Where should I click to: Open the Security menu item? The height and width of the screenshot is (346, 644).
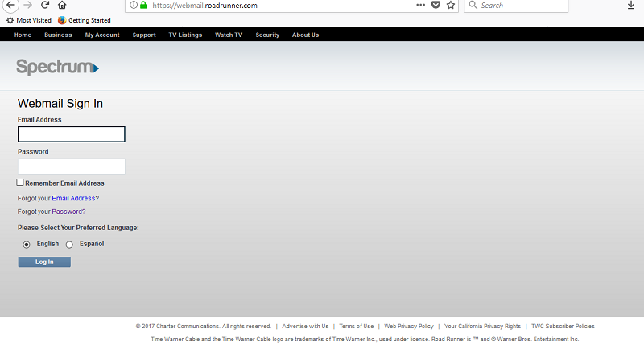pyautogui.click(x=267, y=35)
